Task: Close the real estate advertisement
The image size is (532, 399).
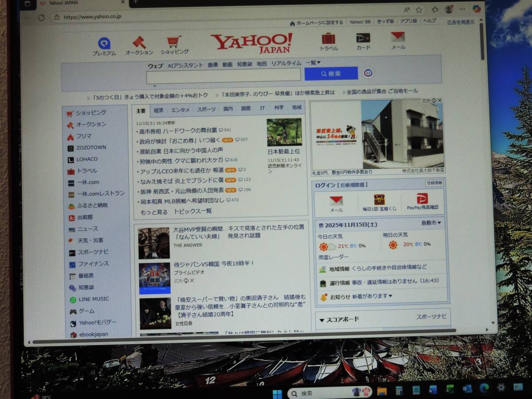Action: pos(439,101)
